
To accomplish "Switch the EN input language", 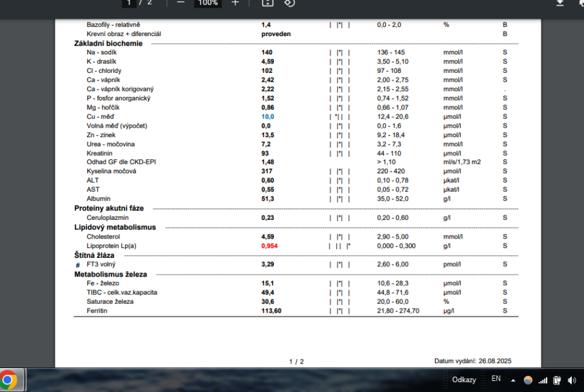I will click(496, 379).
